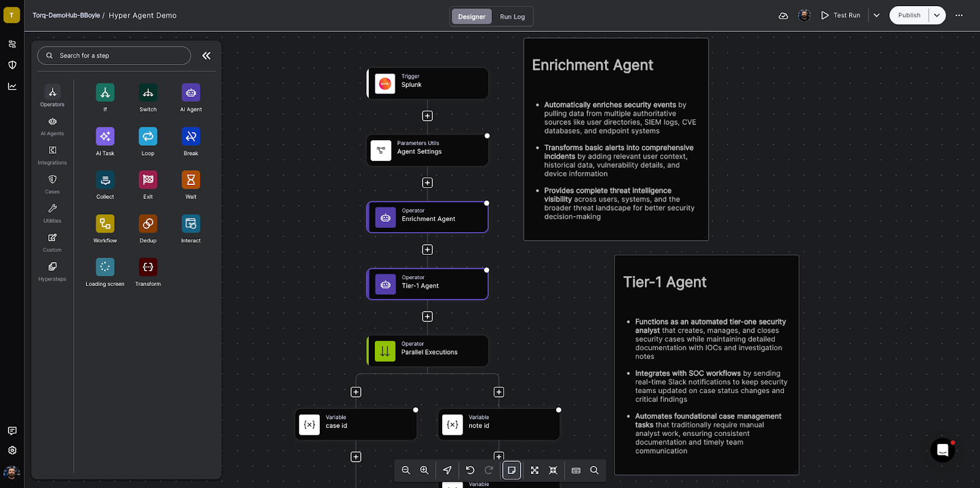Open the Publish dropdown arrow
This screenshot has width=980, height=488.
pyautogui.click(x=937, y=15)
